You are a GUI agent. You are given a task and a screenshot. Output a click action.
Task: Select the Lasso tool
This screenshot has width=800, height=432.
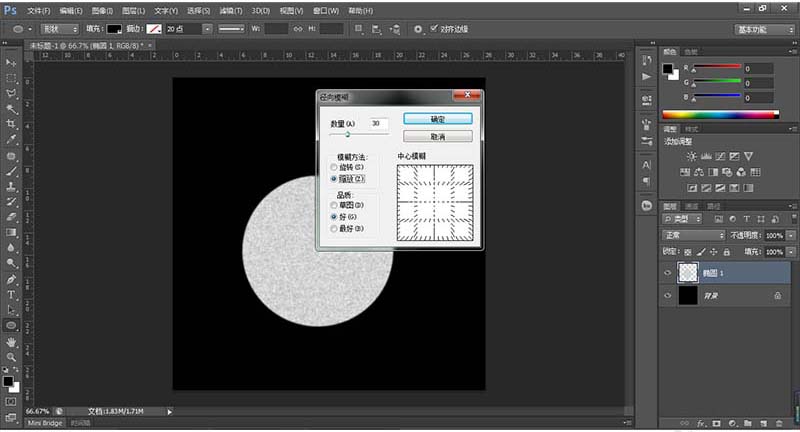coord(11,93)
